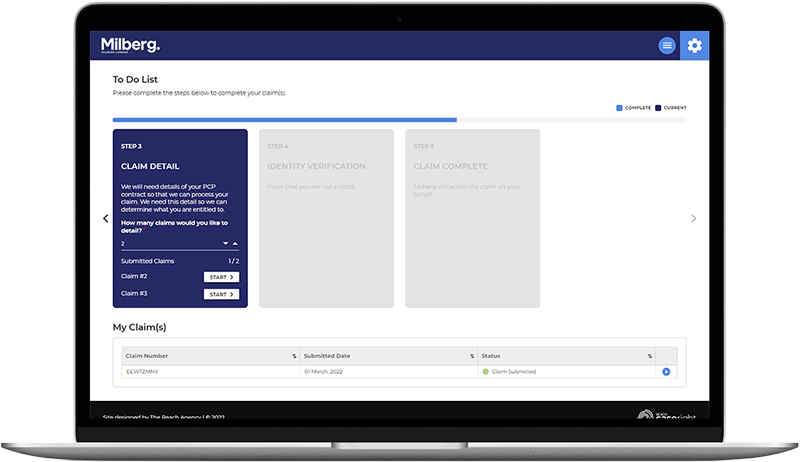Start Claim #2
Image resolution: width=800 pixels, height=462 pixels.
click(x=221, y=277)
